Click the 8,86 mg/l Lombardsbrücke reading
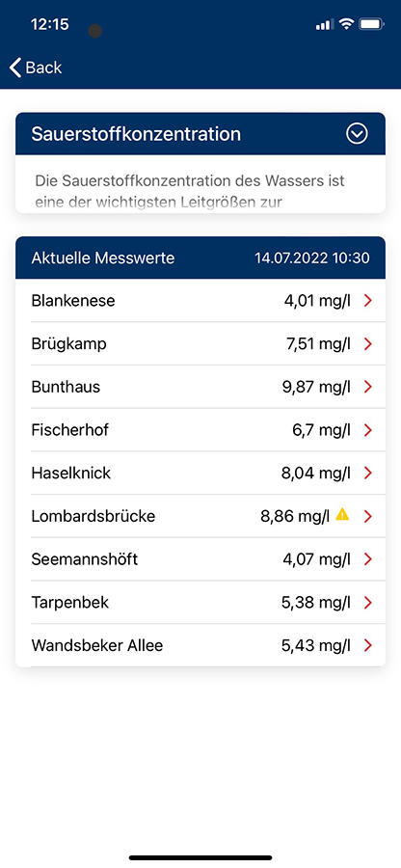401x868 pixels. tap(295, 517)
